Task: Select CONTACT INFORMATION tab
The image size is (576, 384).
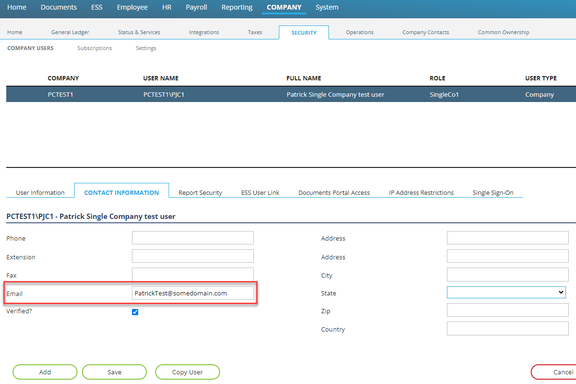Action: [x=122, y=193]
